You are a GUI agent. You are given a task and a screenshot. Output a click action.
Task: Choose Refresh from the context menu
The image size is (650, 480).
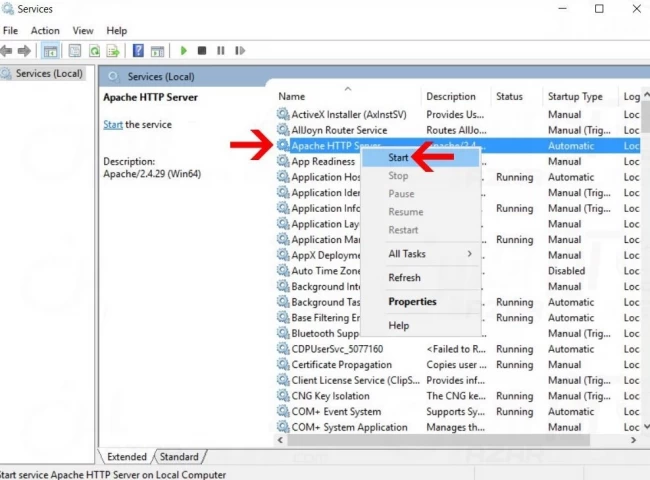(x=421, y=277)
